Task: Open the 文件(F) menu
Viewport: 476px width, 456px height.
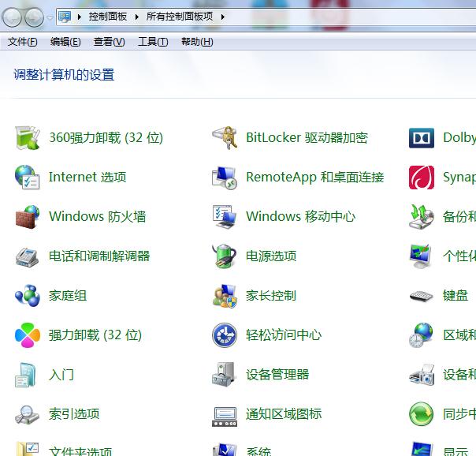Action: tap(23, 42)
